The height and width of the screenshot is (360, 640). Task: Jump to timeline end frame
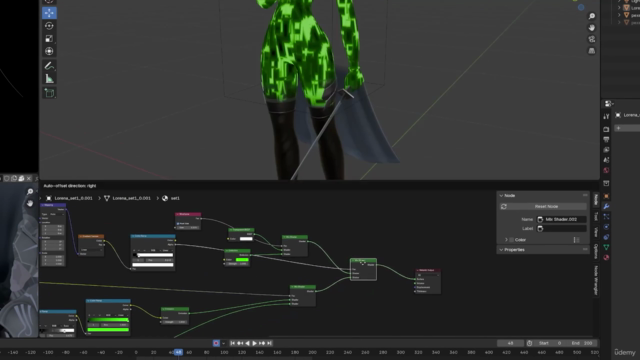pyautogui.click(x=269, y=343)
